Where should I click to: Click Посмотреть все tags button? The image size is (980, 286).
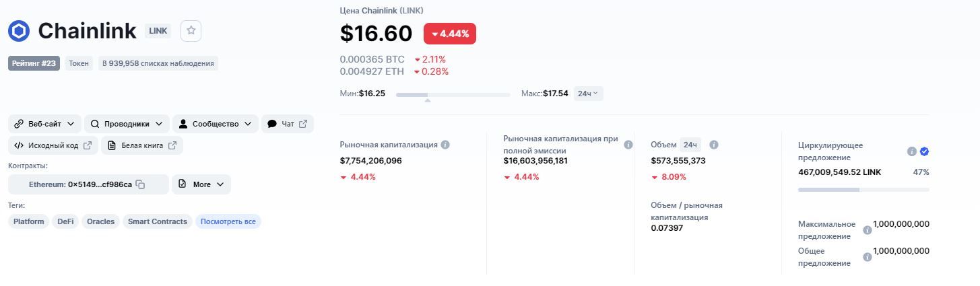coord(228,221)
